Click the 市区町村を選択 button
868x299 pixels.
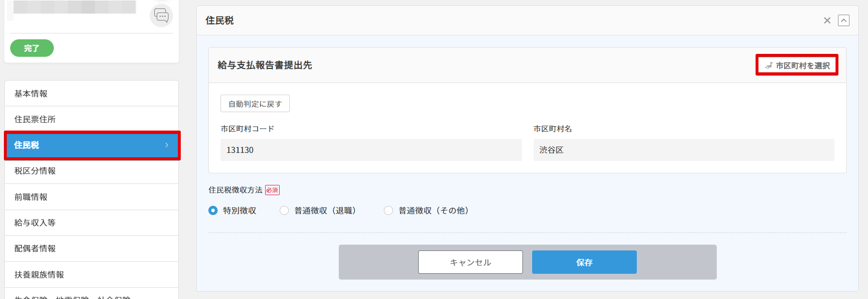click(x=797, y=65)
